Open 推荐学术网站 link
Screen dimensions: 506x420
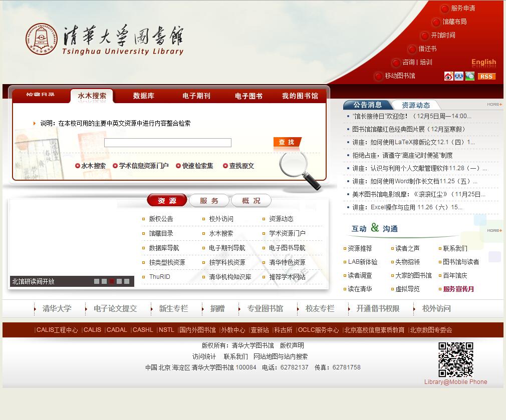click(287, 277)
